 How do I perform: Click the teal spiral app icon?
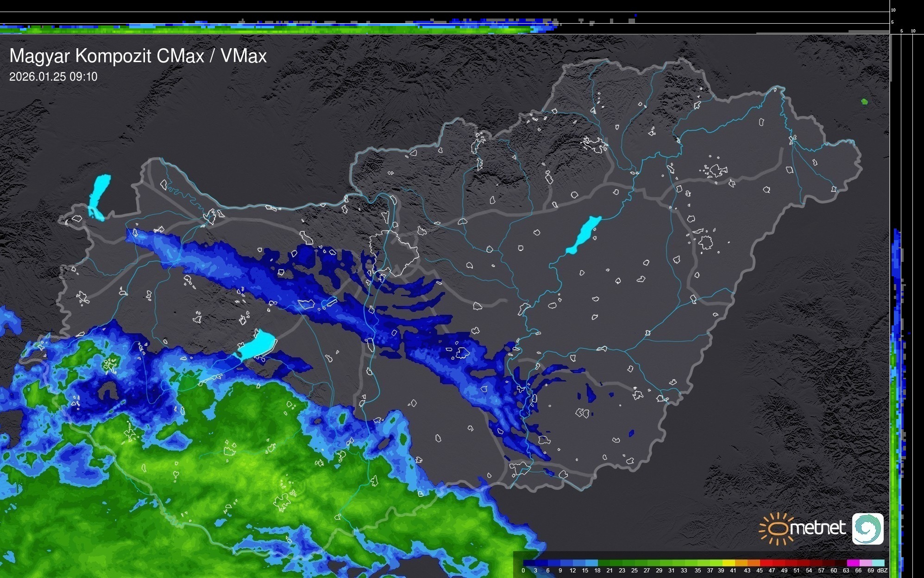[867, 528]
